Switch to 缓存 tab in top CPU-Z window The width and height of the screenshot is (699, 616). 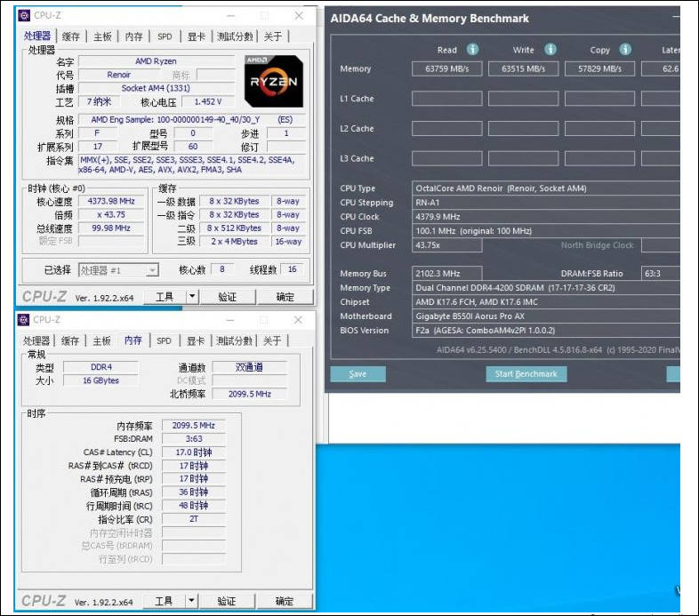[71, 36]
